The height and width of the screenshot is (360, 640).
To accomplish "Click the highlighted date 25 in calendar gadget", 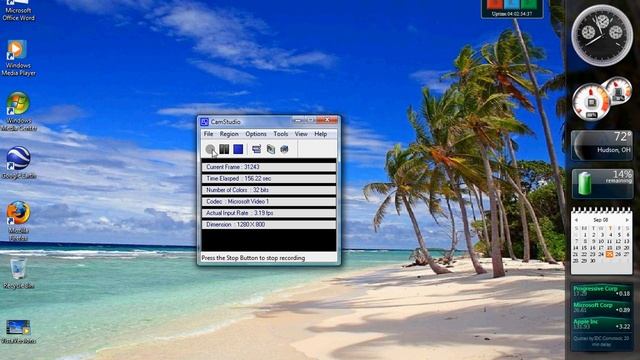I will click(x=609, y=254).
